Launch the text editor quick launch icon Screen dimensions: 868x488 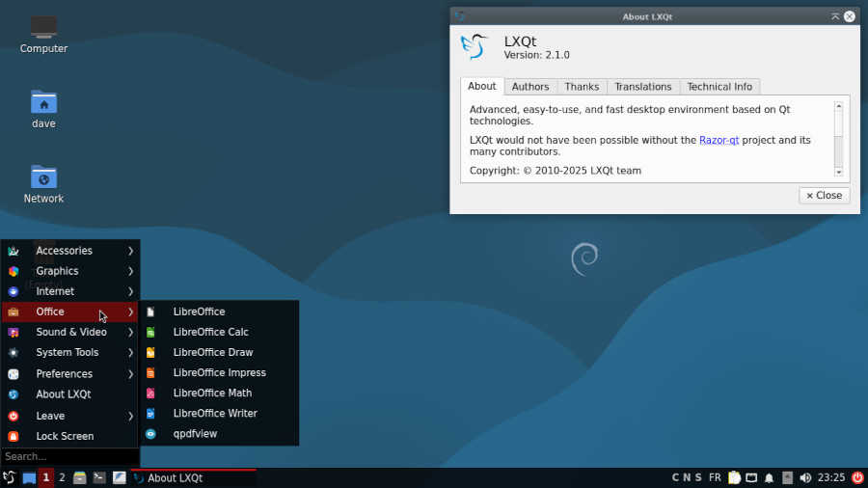[119, 477]
